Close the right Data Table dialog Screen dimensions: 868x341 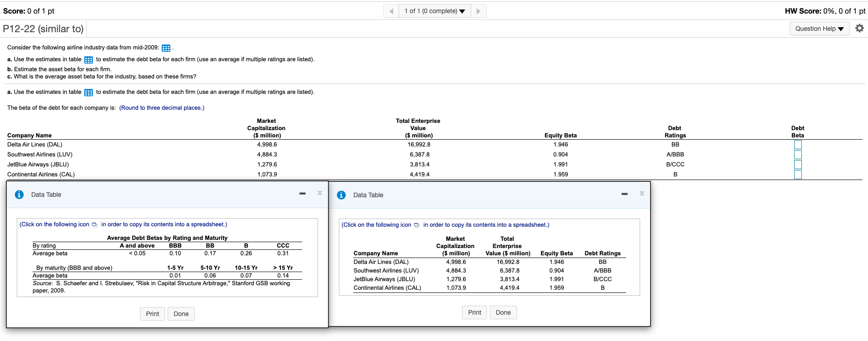642,193
